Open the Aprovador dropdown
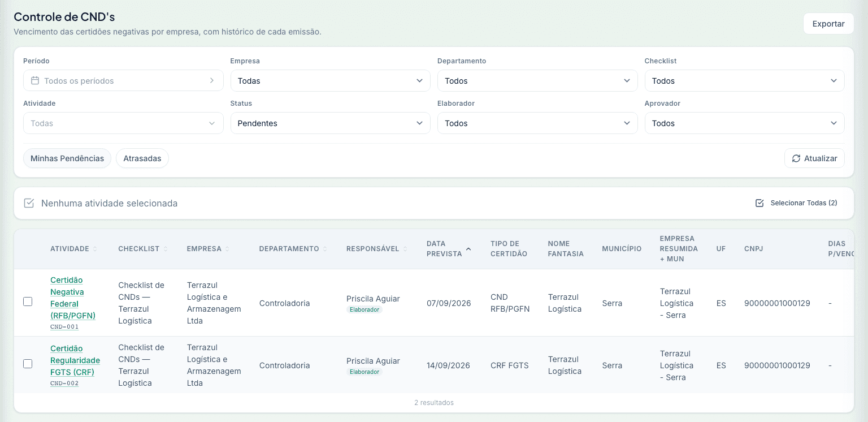868x422 pixels. click(x=744, y=123)
